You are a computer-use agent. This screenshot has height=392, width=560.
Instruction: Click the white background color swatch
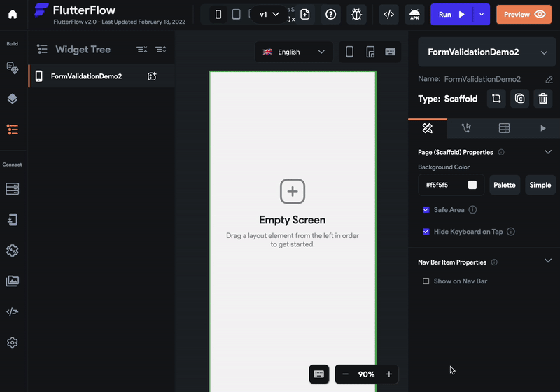[472, 185]
